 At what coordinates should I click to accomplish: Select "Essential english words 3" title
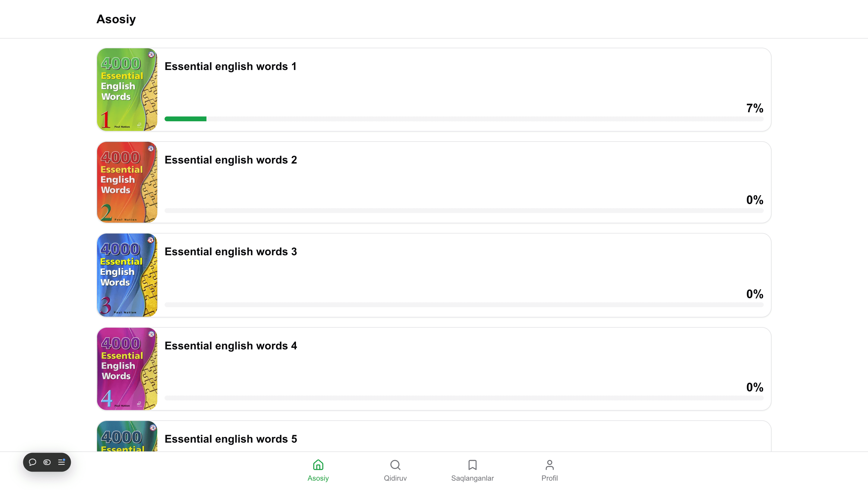click(x=231, y=252)
